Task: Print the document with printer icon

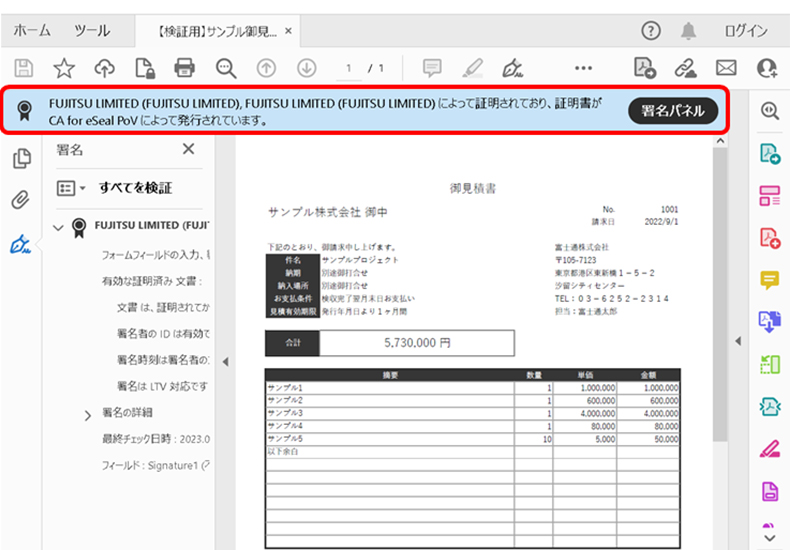Action: [x=184, y=68]
